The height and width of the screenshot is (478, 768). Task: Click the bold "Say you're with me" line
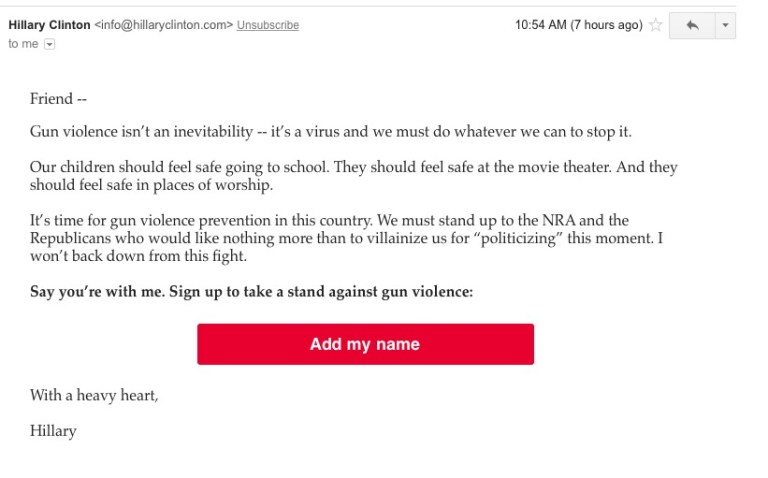pyautogui.click(x=251, y=292)
